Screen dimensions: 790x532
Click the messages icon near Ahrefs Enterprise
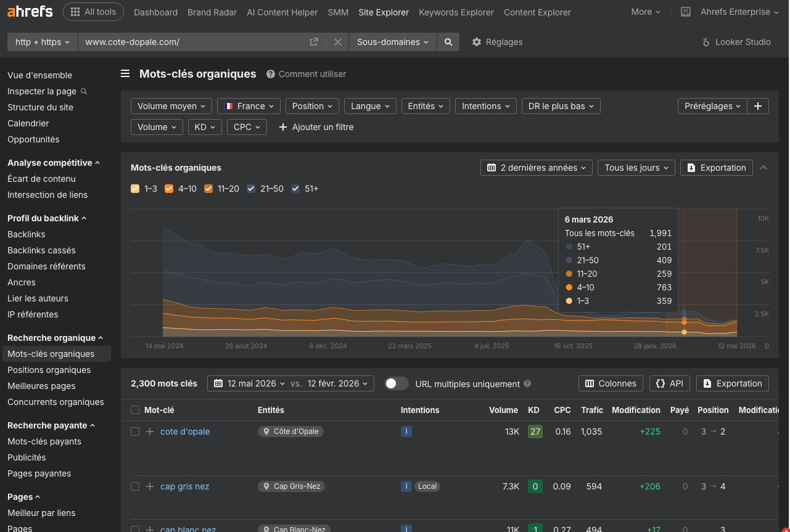click(686, 12)
